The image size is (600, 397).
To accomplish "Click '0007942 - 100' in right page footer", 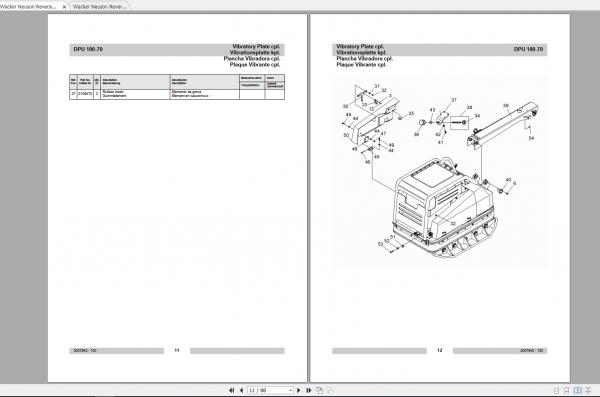I will pos(532,351).
